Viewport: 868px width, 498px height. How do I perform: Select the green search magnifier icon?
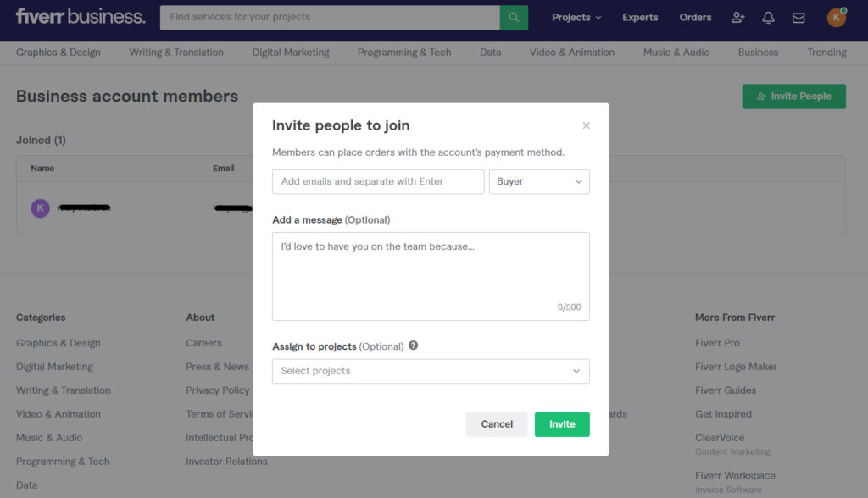pyautogui.click(x=514, y=17)
